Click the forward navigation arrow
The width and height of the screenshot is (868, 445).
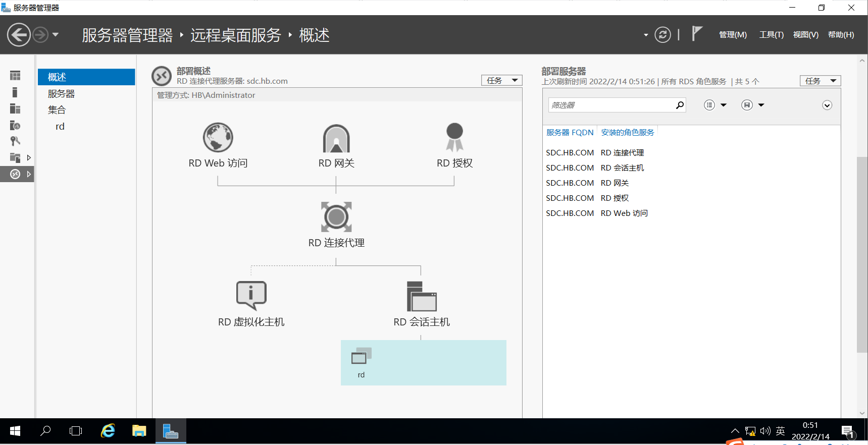point(40,35)
